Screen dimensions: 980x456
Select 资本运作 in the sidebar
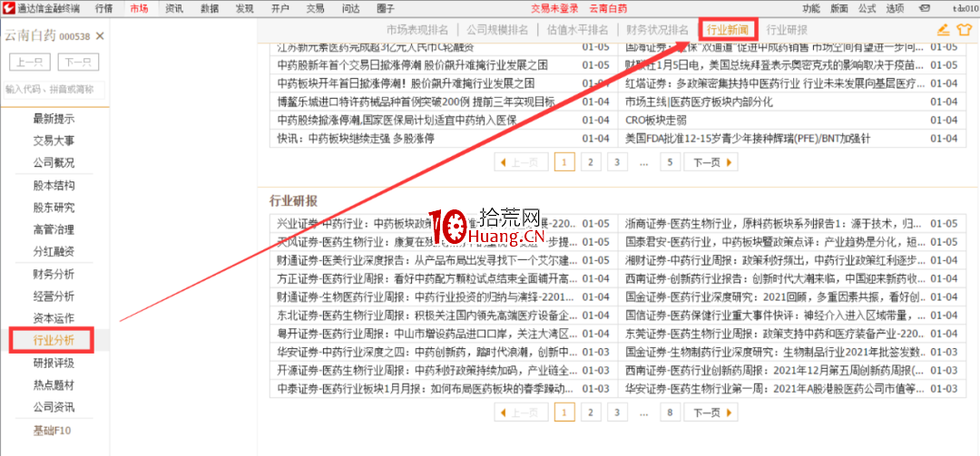[x=54, y=318]
